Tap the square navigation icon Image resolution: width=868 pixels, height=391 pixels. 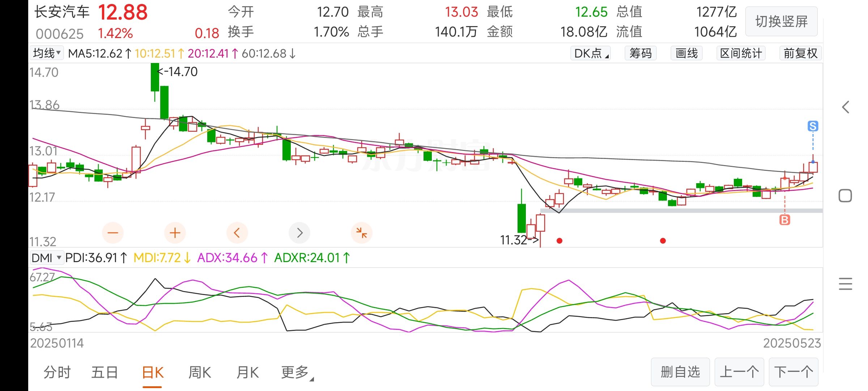pos(845,196)
